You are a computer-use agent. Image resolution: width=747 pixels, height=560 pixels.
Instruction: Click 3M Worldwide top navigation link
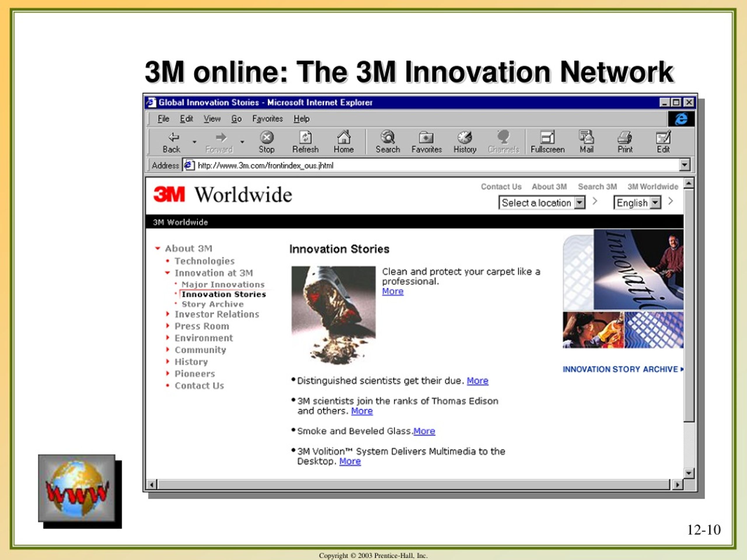(x=653, y=187)
